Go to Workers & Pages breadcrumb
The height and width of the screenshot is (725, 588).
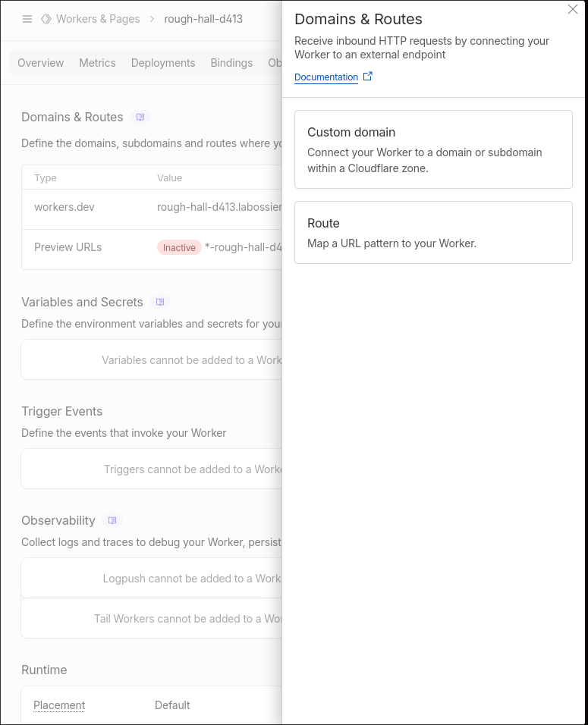pyautogui.click(x=98, y=19)
